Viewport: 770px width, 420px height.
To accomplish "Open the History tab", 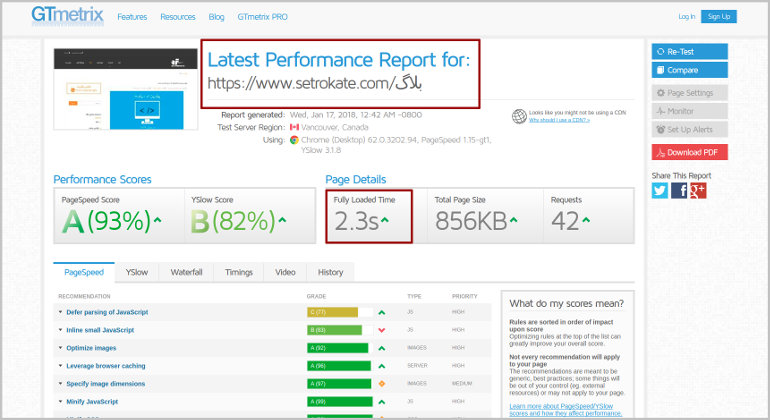I will (x=330, y=272).
